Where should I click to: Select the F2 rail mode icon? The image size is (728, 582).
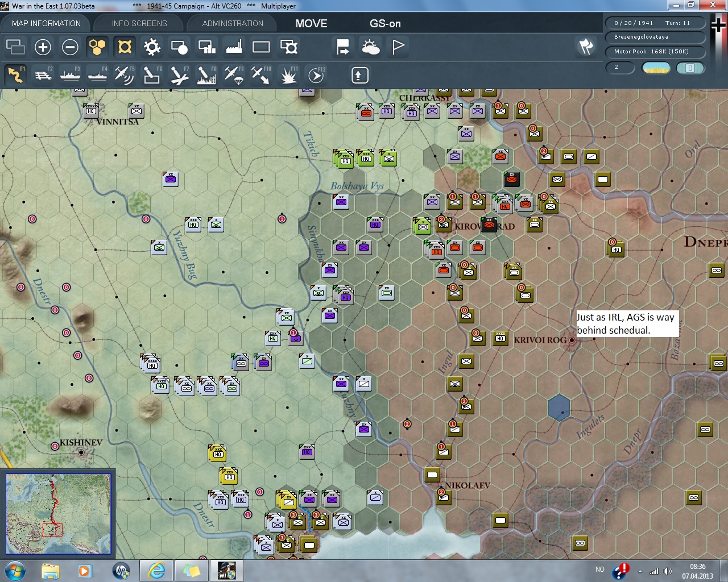43,75
